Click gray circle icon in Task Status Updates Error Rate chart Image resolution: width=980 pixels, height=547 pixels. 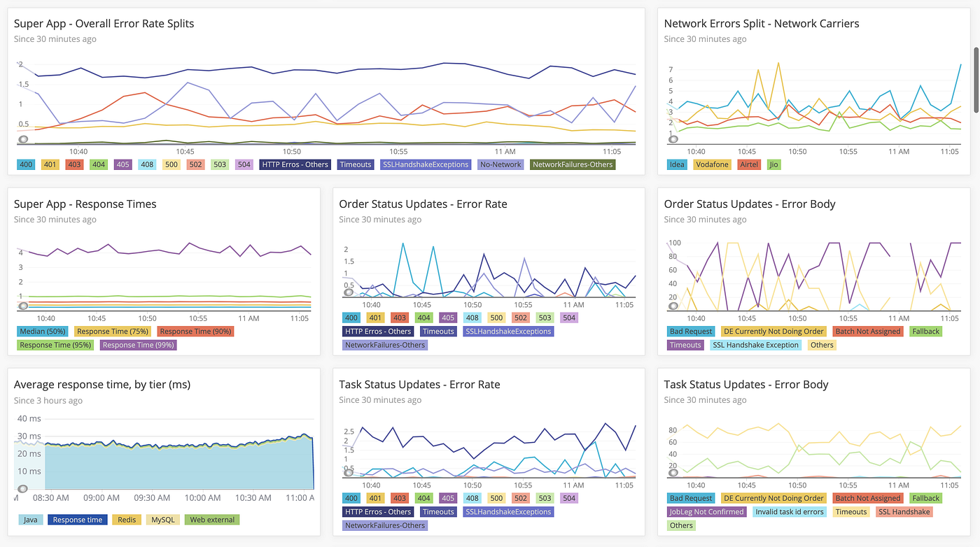(349, 473)
